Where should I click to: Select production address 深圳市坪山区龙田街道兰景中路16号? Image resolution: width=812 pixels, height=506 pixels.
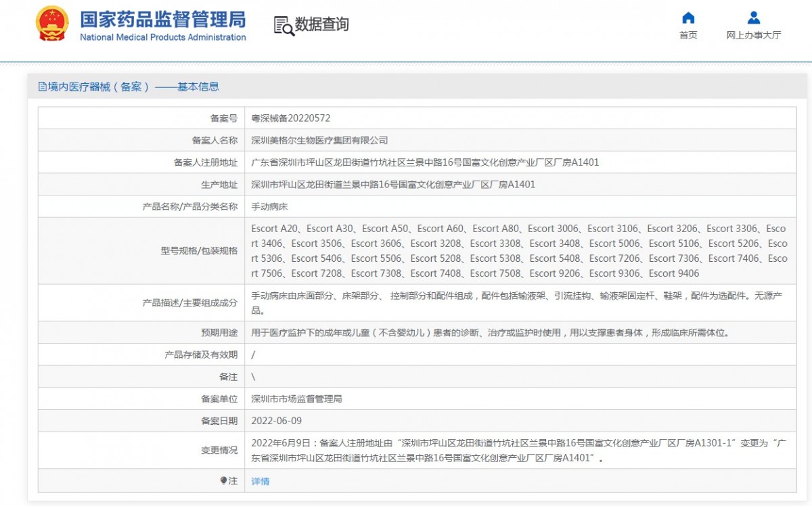click(x=393, y=185)
